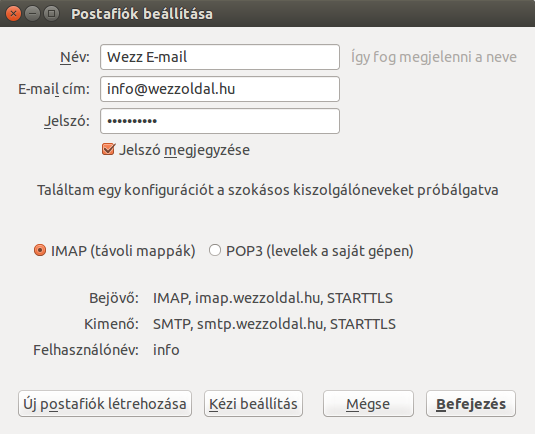Click the Új postafiók létrehozása button

pos(105,404)
